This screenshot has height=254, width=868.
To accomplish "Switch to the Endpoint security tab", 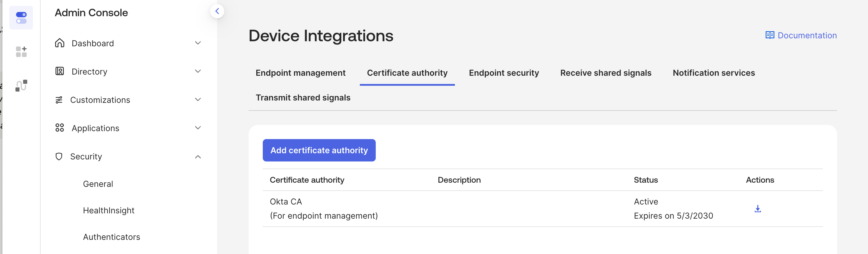I will click(504, 73).
